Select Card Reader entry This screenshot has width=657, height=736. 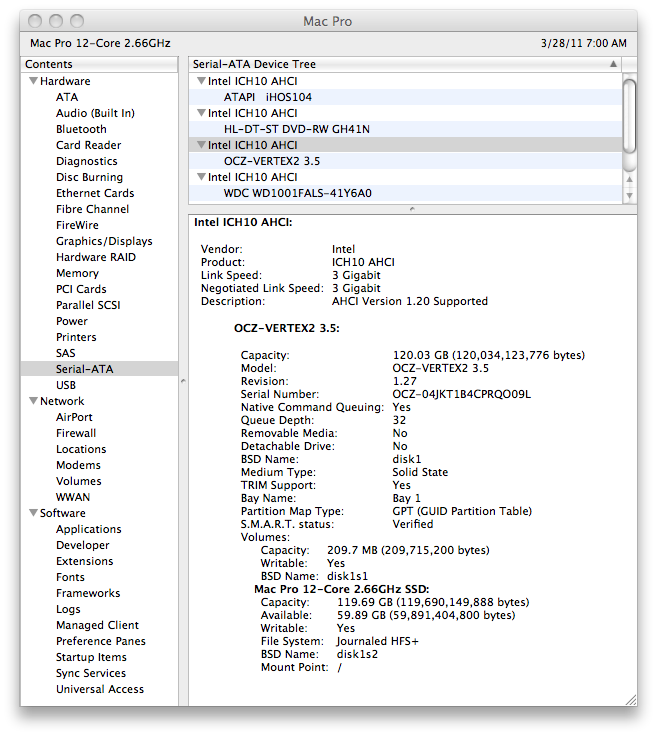pyautogui.click(x=89, y=145)
